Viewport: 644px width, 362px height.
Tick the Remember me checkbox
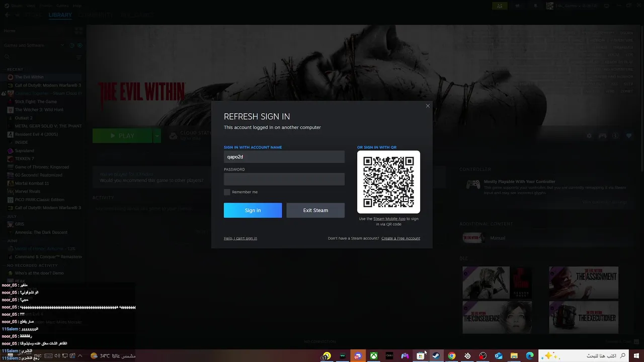[x=227, y=192]
